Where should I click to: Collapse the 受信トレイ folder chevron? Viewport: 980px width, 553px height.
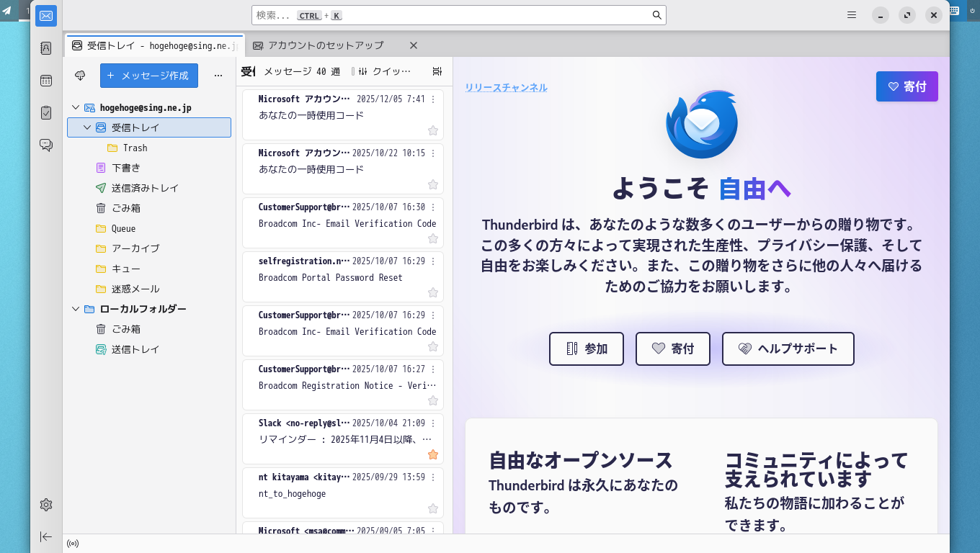click(x=87, y=127)
